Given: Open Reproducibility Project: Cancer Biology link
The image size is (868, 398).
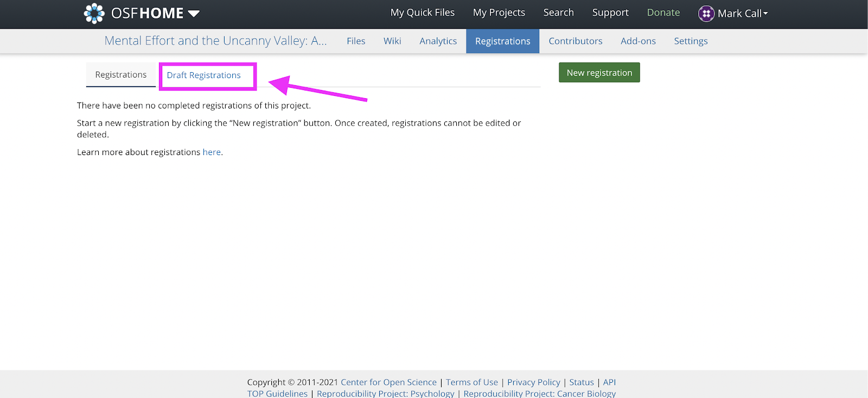Looking at the screenshot, I should coord(540,393).
